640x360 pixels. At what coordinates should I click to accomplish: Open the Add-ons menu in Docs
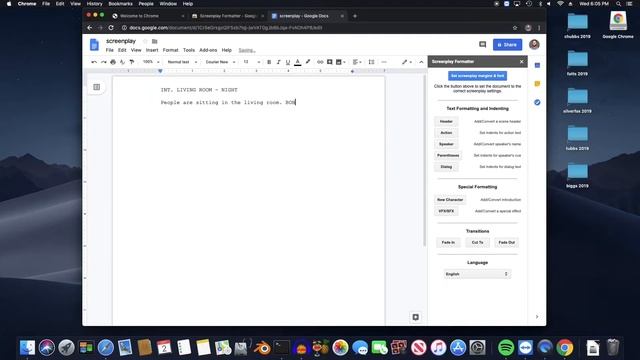[208, 50]
